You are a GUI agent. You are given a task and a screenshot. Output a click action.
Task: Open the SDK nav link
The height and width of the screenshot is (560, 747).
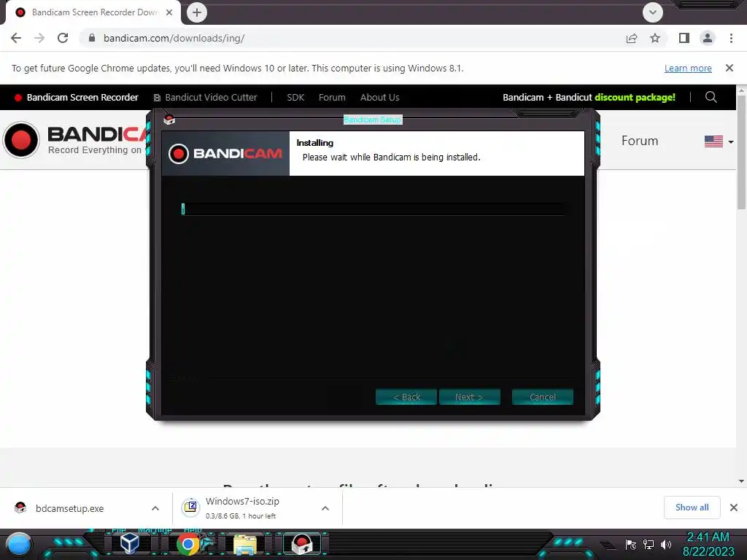pos(295,97)
